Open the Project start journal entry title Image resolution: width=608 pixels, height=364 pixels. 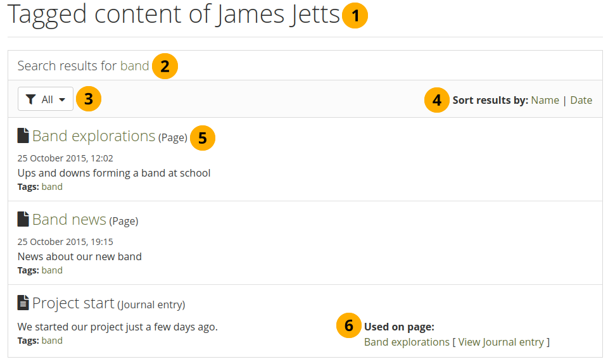pos(73,303)
